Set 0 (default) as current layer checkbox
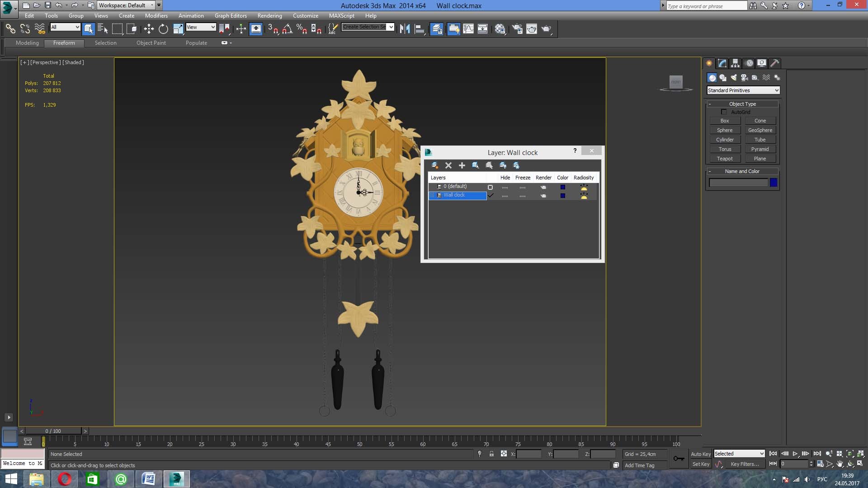Viewport: 868px width, 488px height. click(490, 187)
